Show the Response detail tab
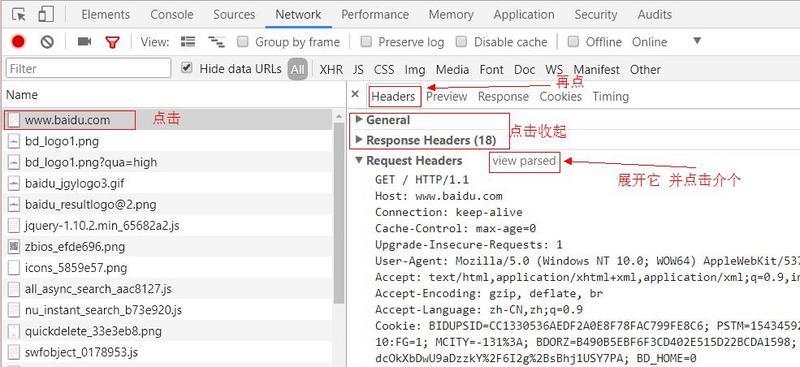Screen dimensions: 800x367 click(503, 96)
